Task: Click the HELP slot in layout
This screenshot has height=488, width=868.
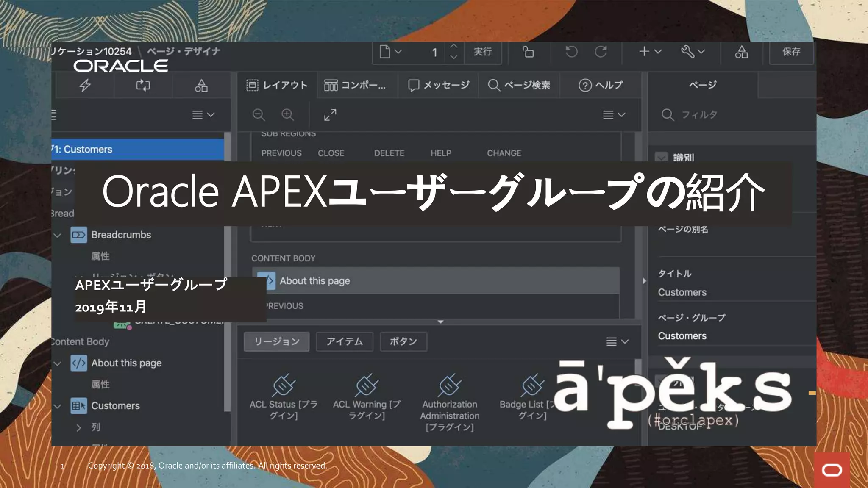Action: pyautogui.click(x=441, y=153)
